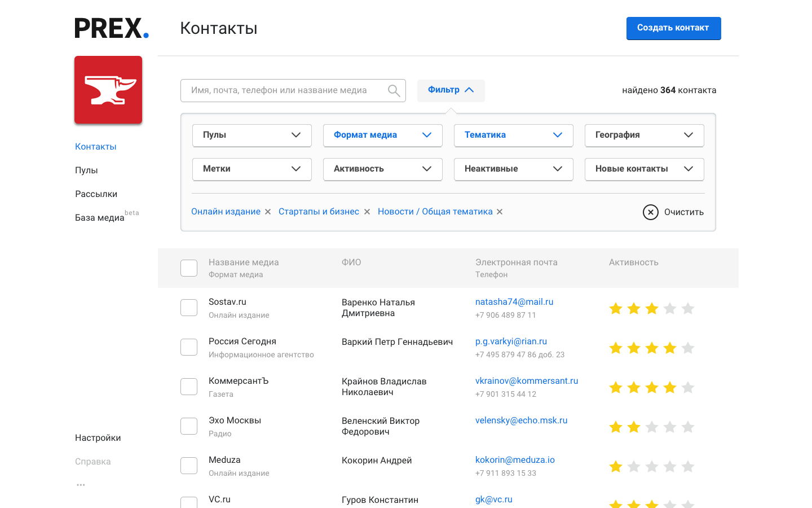Screen dimensions: 812x508
Task: Open Настройки in the sidebar
Action: pyautogui.click(x=98, y=438)
